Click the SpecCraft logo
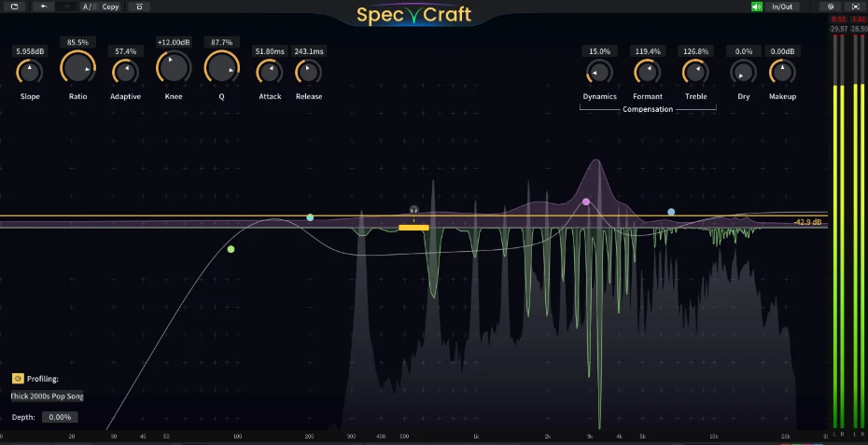This screenshot has width=868, height=445. (413, 14)
